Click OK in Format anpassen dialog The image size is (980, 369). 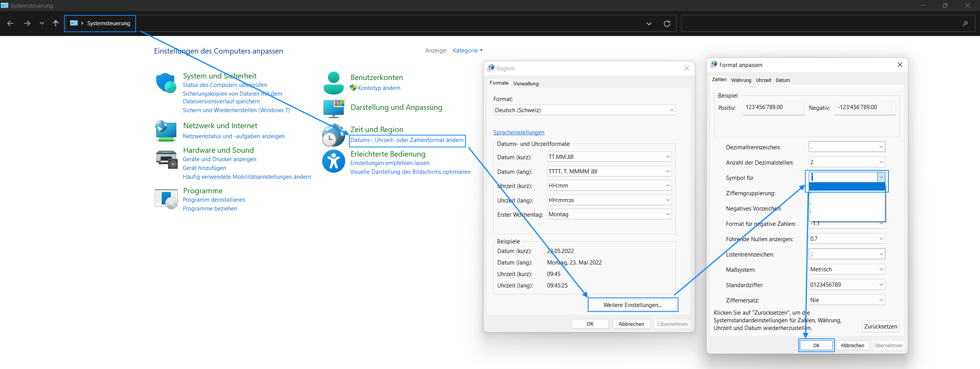tap(816, 345)
